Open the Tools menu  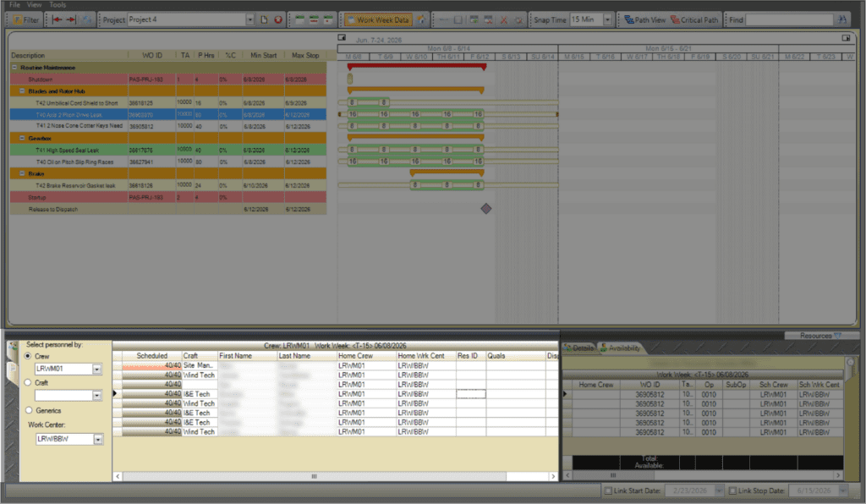[x=58, y=5]
